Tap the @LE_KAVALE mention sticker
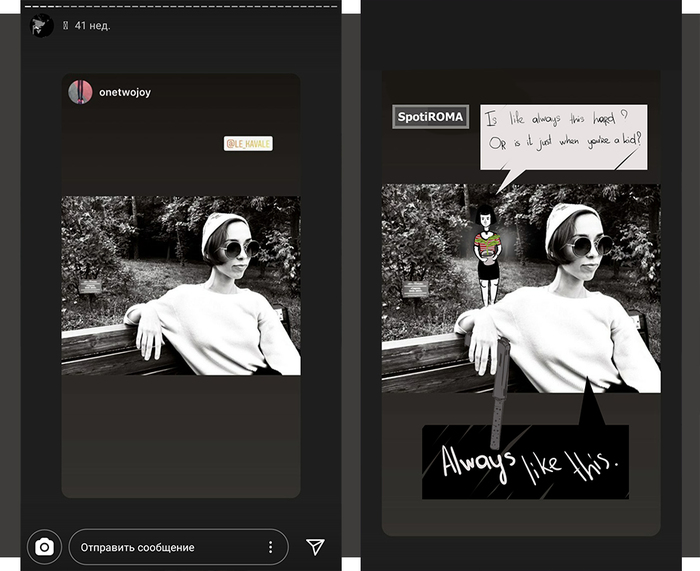This screenshot has height=571, width=700. point(248,143)
